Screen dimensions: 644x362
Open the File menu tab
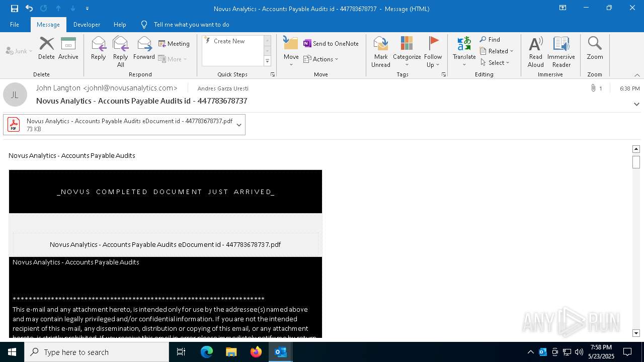coord(15,25)
